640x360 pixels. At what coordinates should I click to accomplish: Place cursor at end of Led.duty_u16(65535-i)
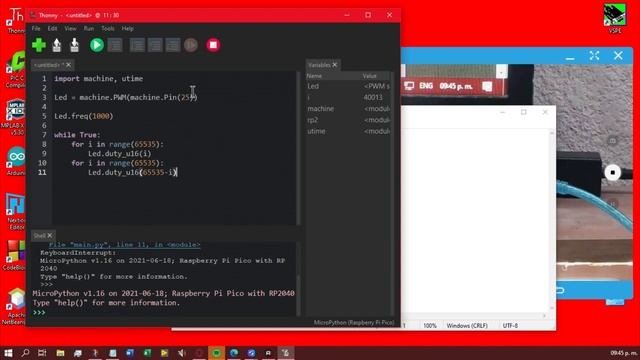tap(177, 172)
